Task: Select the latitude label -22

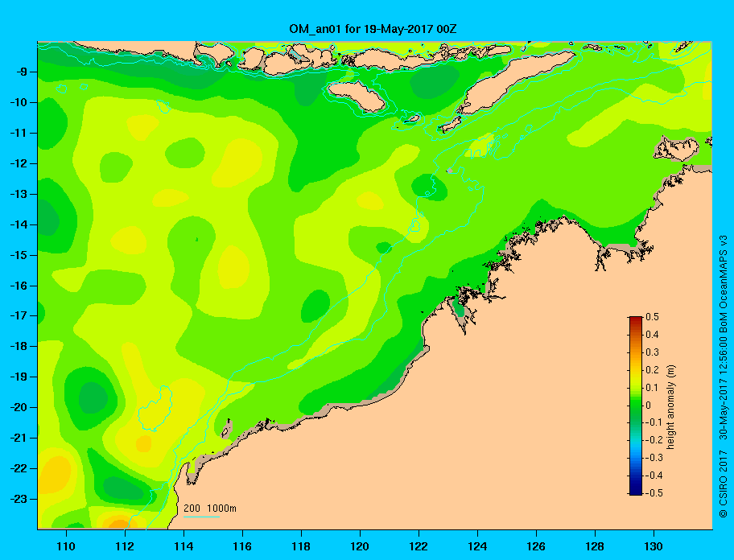Action: tap(18, 468)
